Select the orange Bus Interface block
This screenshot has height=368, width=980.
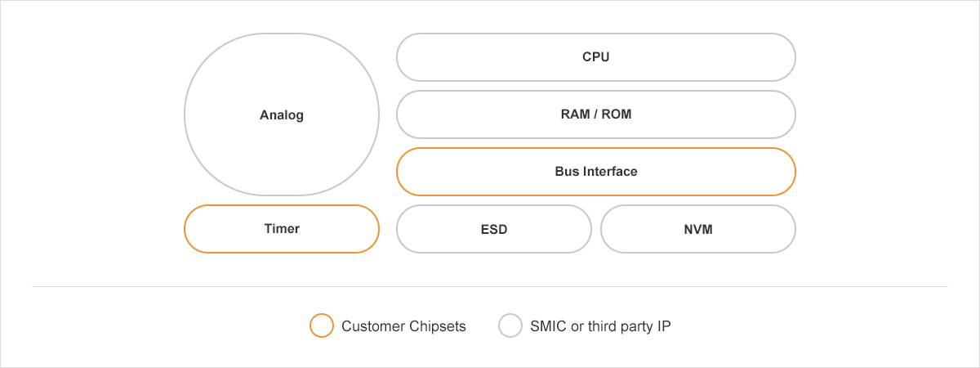click(x=595, y=172)
